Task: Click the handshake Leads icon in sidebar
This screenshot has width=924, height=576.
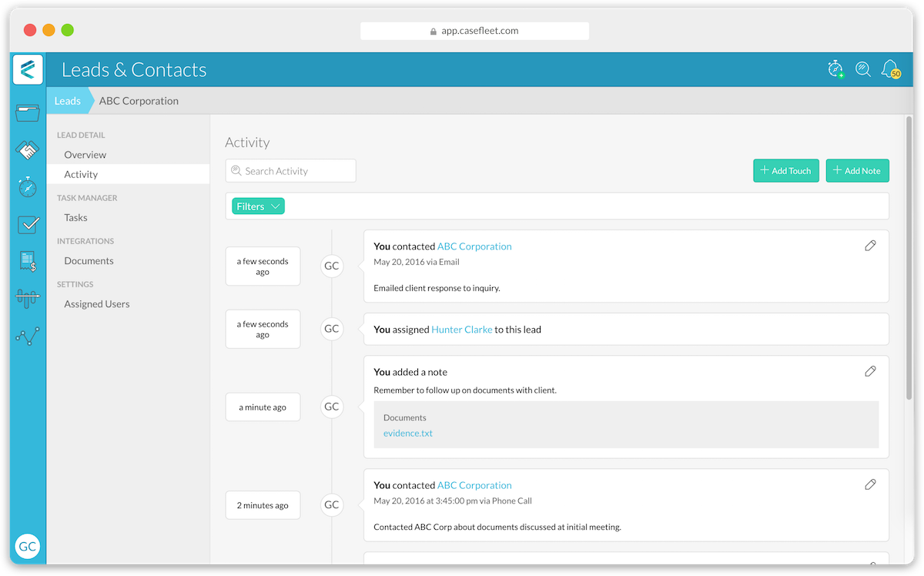Action: (28, 150)
